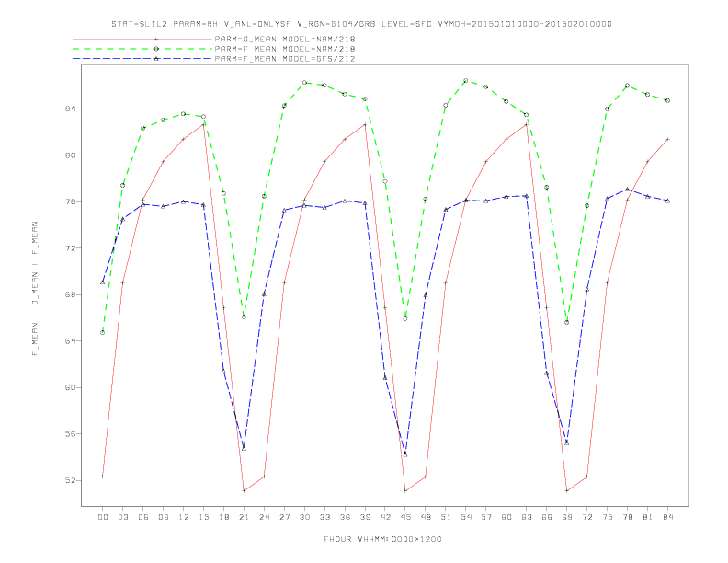Click the FHOUR VHHMM=0000>1200 axis label
The height and width of the screenshot is (563, 728).
[382, 539]
